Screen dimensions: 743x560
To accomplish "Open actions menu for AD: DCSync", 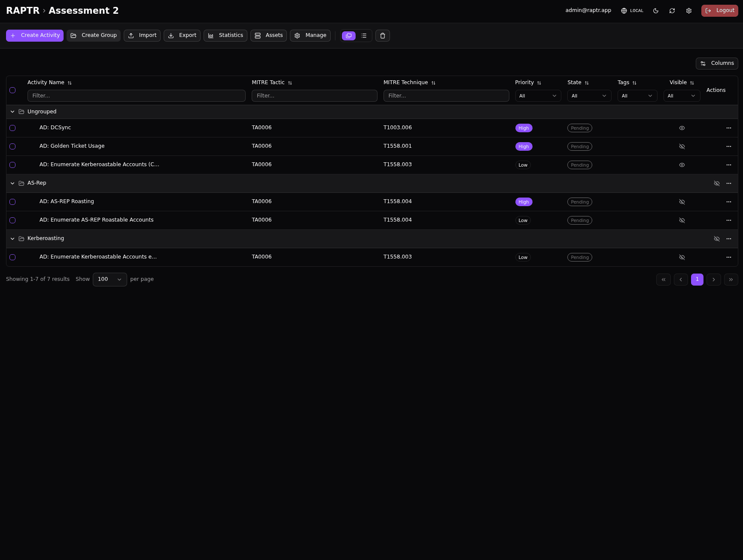I will click(x=728, y=128).
